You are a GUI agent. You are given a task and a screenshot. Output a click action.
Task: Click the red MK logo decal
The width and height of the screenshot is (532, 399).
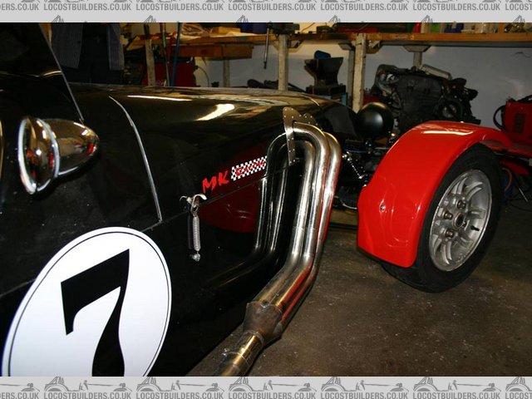pos(214,180)
